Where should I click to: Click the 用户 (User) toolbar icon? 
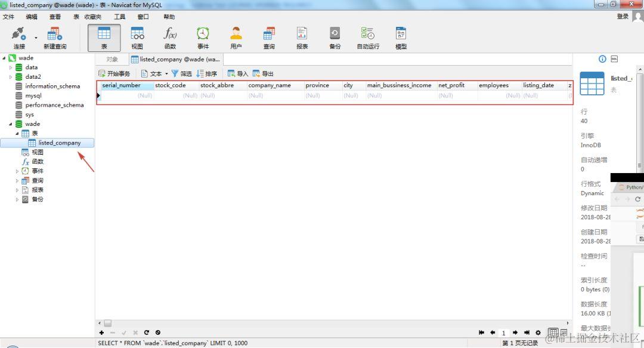236,38
